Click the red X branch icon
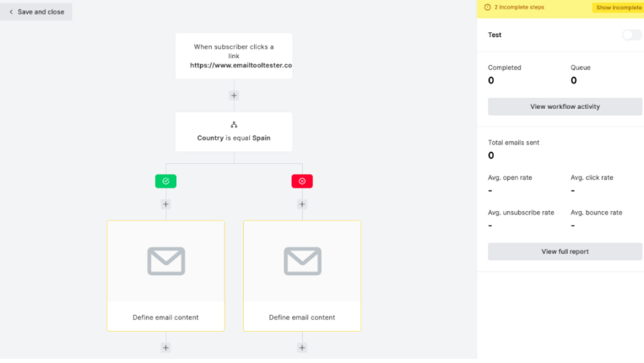This screenshot has height=363, width=644. [302, 181]
